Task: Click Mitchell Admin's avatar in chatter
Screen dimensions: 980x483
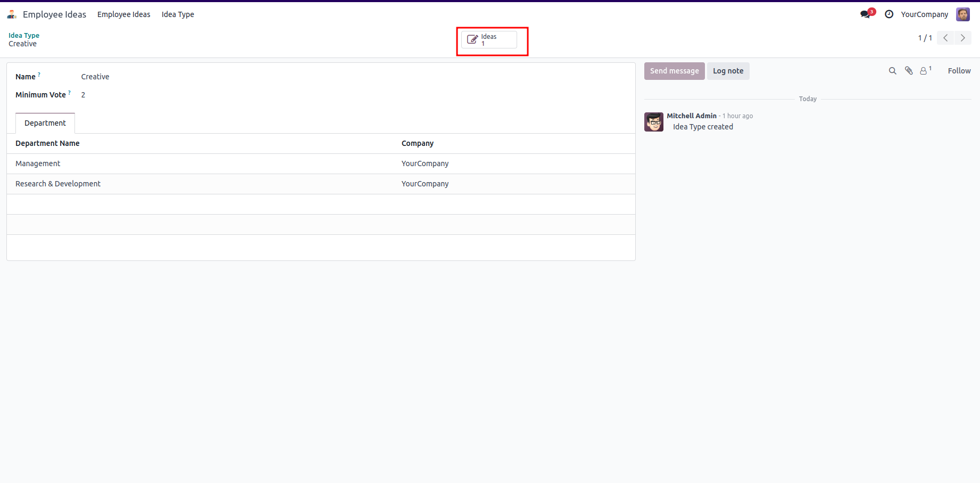Action: coord(654,122)
